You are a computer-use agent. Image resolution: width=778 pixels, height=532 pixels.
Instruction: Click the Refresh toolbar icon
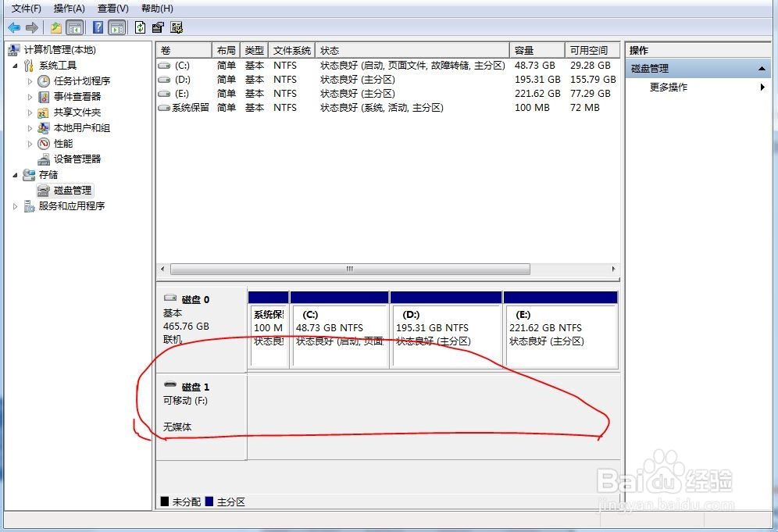pyautogui.click(x=141, y=27)
